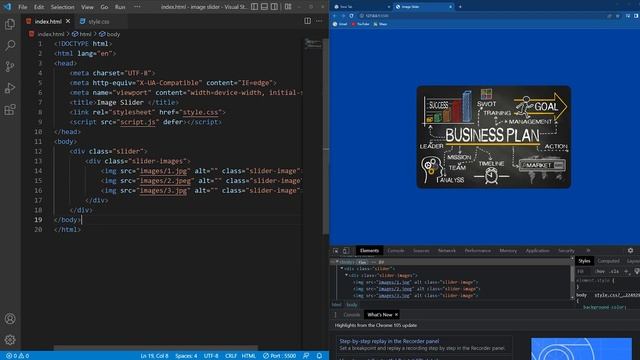Click the Business Plan slider image

[x=493, y=137]
